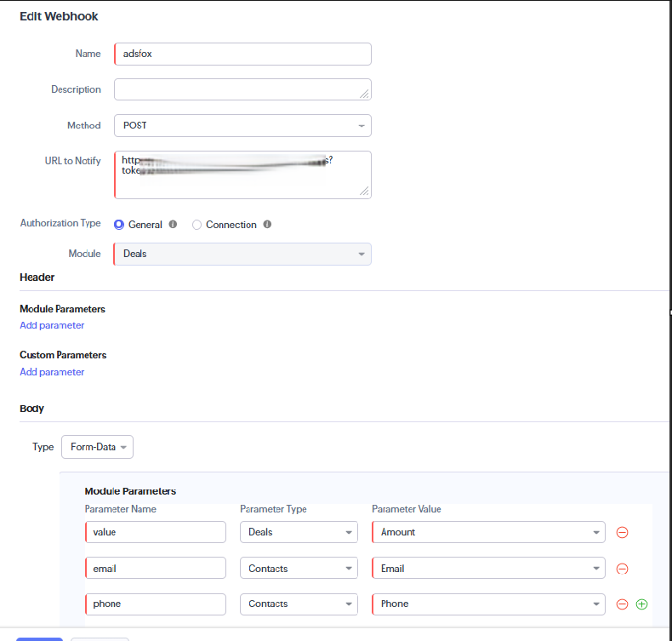Open Parameter Value dropdown showing Email
This screenshot has width=672, height=641.
click(x=488, y=568)
